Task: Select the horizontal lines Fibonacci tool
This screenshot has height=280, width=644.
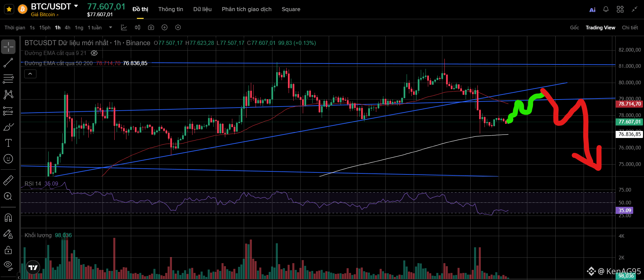Action: pos(8,79)
